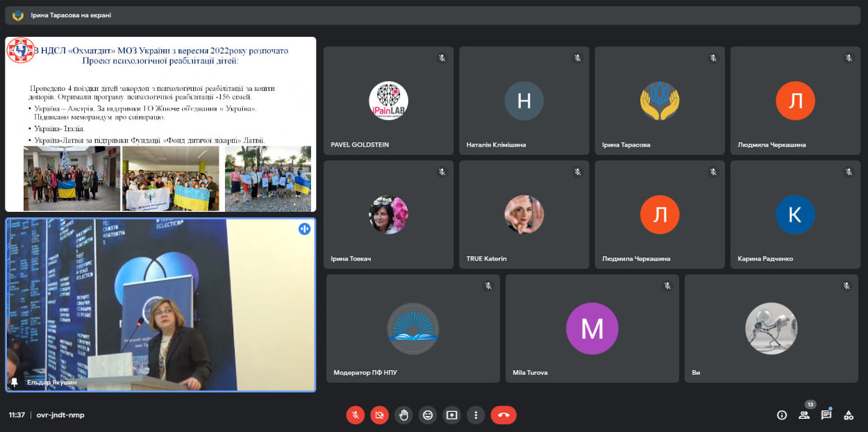Click the present screen icon
Viewport: 868px width, 432px height.
(452, 415)
